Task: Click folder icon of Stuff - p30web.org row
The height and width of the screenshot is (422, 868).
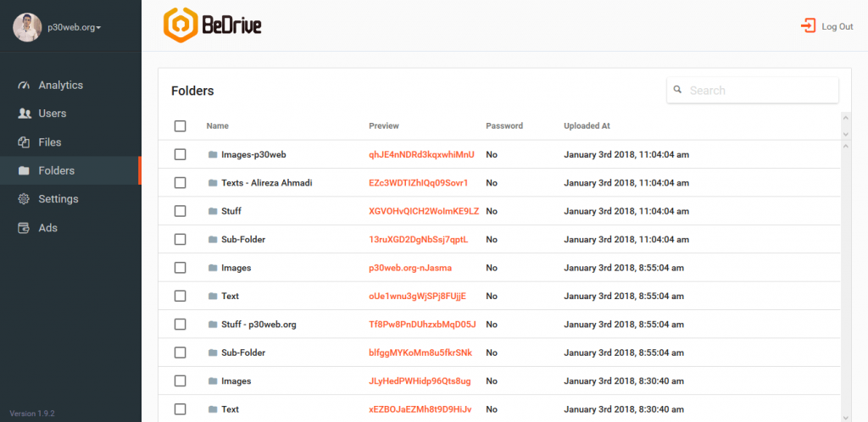Action: tap(213, 324)
